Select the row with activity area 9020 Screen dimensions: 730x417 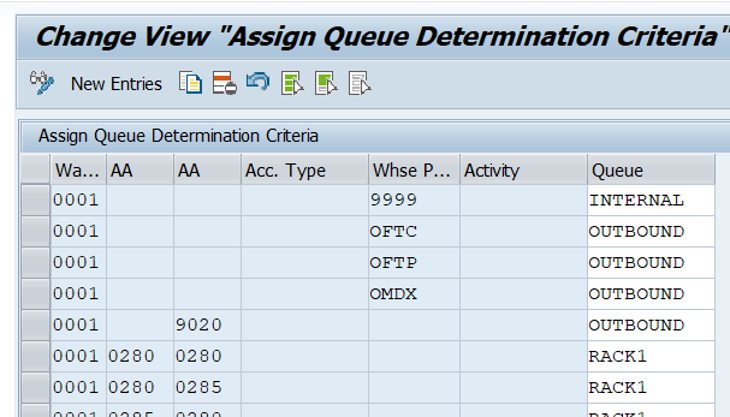(35, 325)
